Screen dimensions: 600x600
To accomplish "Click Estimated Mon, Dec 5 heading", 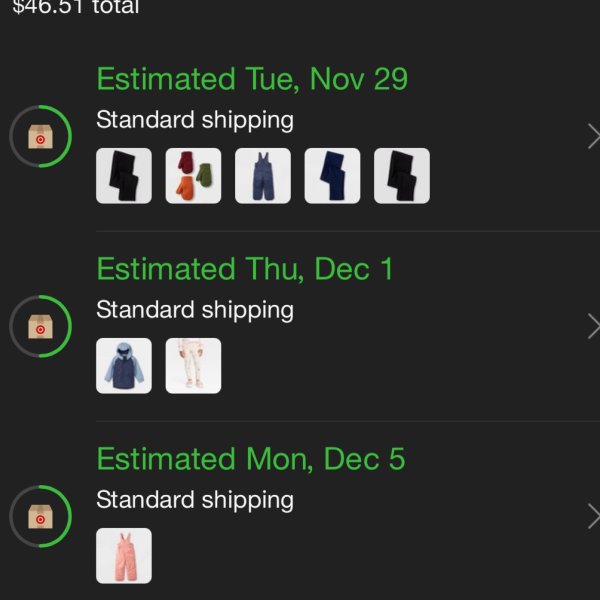I will tap(251, 459).
